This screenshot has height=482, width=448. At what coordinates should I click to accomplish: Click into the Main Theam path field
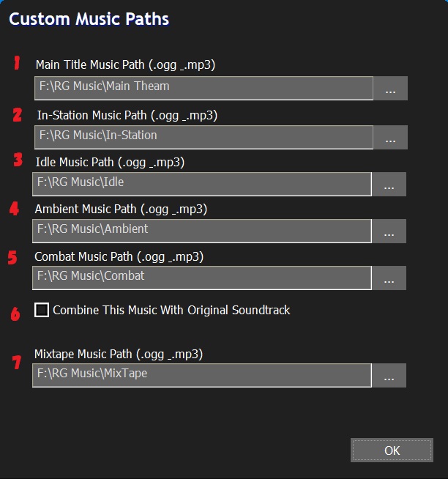pos(204,88)
